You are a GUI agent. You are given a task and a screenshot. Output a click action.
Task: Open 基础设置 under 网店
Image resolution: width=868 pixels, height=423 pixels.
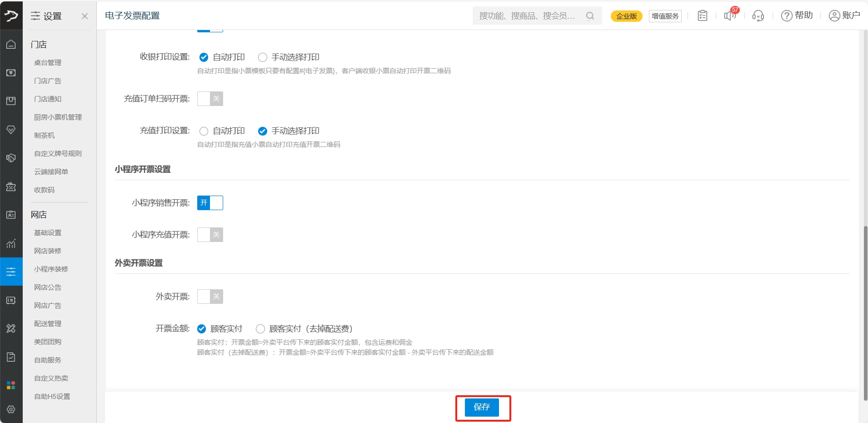[48, 233]
